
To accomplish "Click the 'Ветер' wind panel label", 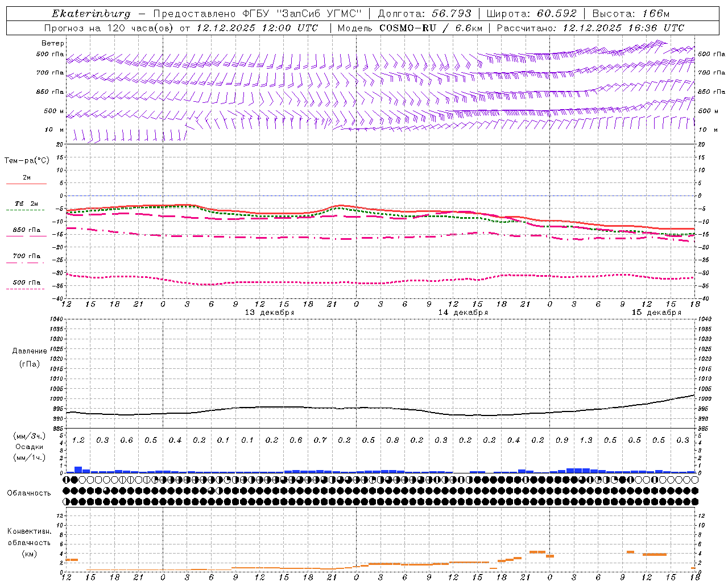I will [x=53, y=43].
